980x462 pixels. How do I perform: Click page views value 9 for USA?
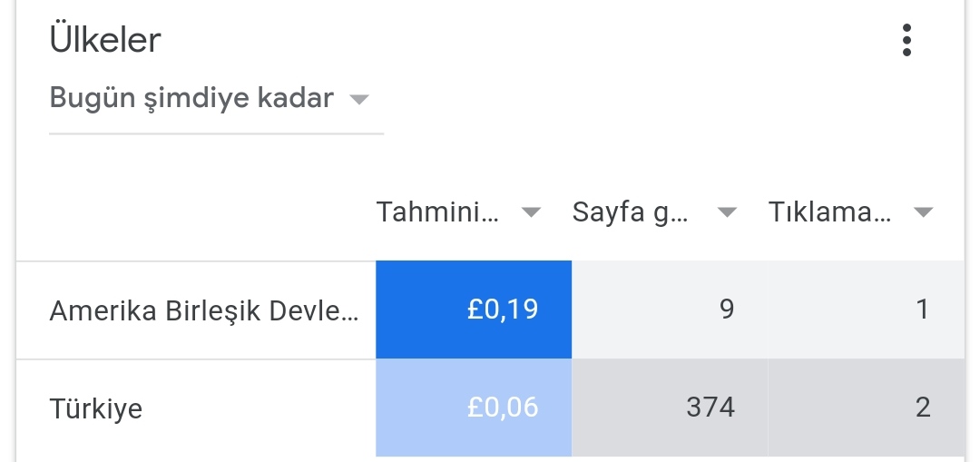[726, 310]
